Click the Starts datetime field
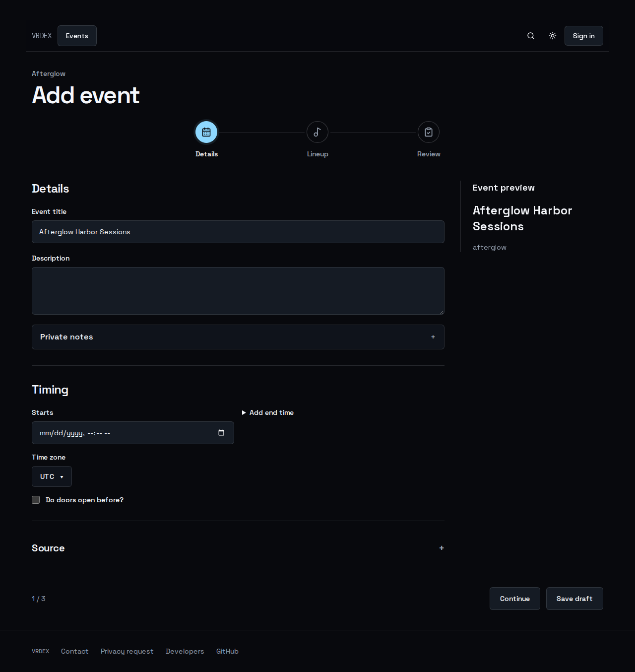635x672 pixels. (133, 433)
